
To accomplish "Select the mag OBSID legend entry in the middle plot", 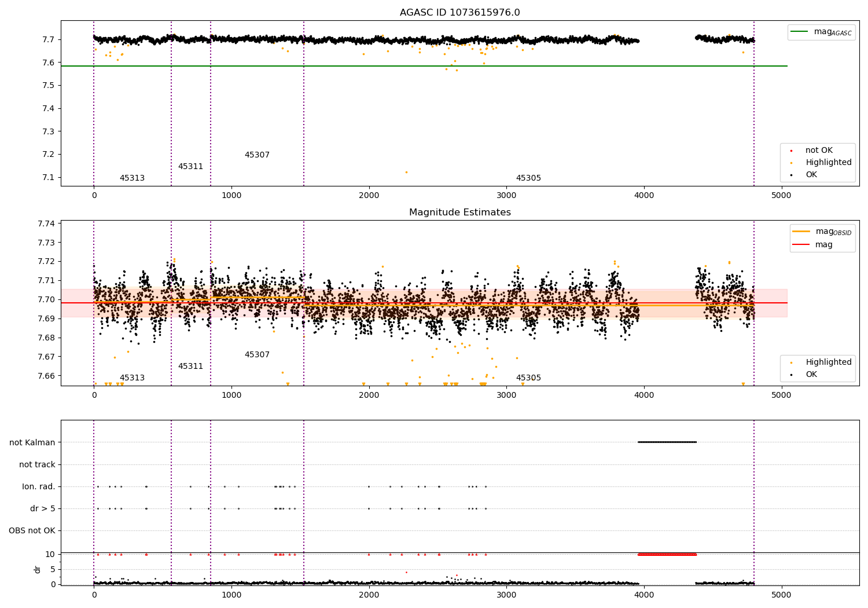I will coord(822,232).
